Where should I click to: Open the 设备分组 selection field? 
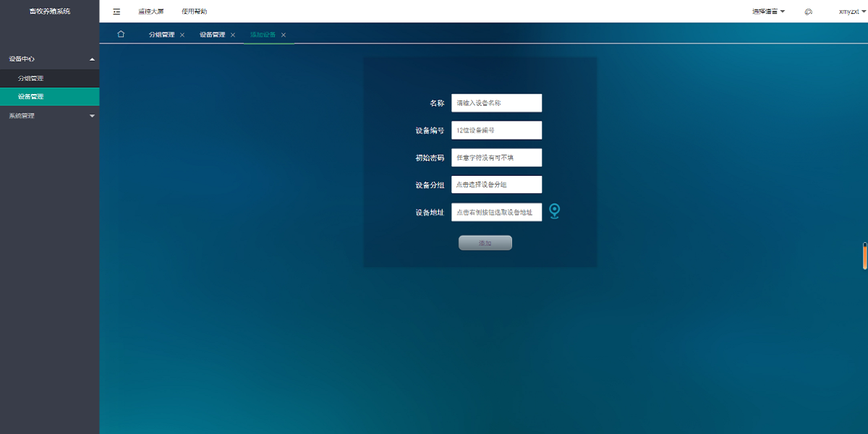pyautogui.click(x=496, y=184)
